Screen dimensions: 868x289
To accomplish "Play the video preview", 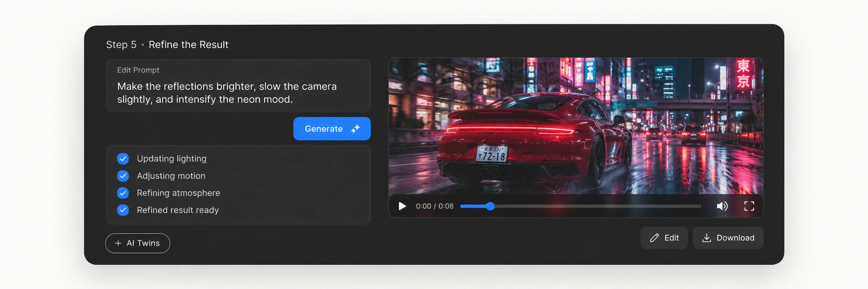I will 402,206.
